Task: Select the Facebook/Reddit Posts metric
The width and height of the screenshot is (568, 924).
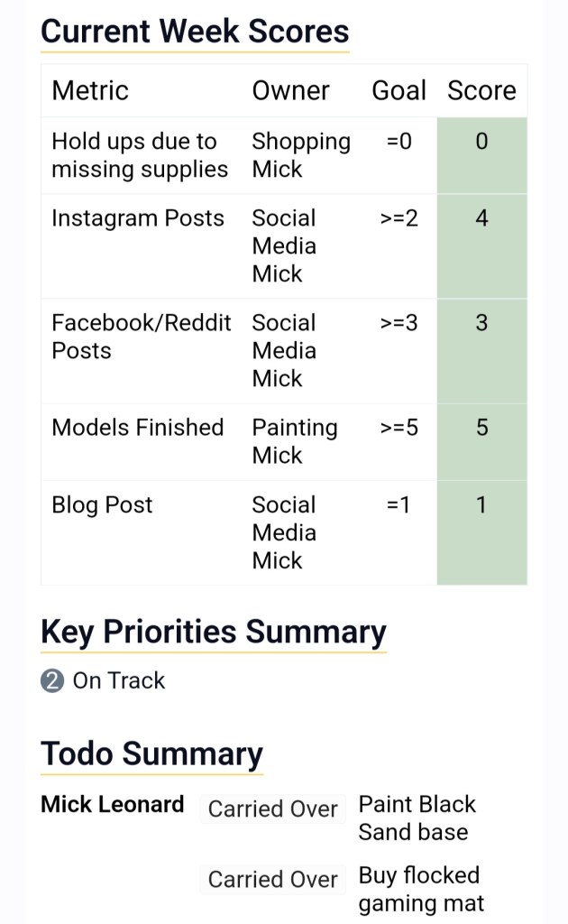Action: pyautogui.click(x=141, y=337)
